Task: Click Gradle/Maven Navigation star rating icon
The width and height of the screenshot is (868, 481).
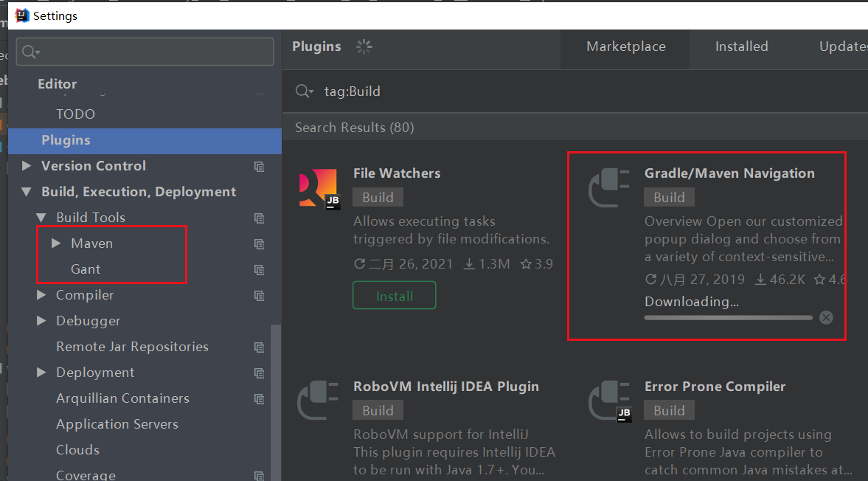Action: (x=820, y=280)
